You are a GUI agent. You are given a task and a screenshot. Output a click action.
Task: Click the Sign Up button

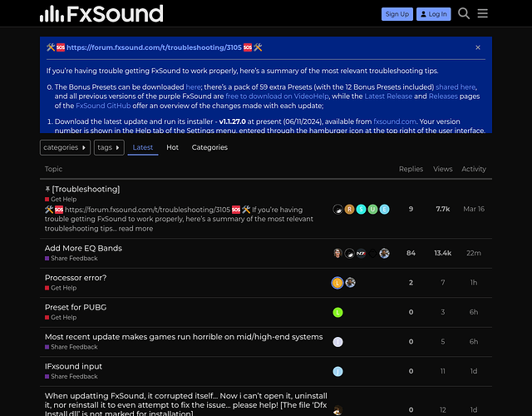click(397, 14)
